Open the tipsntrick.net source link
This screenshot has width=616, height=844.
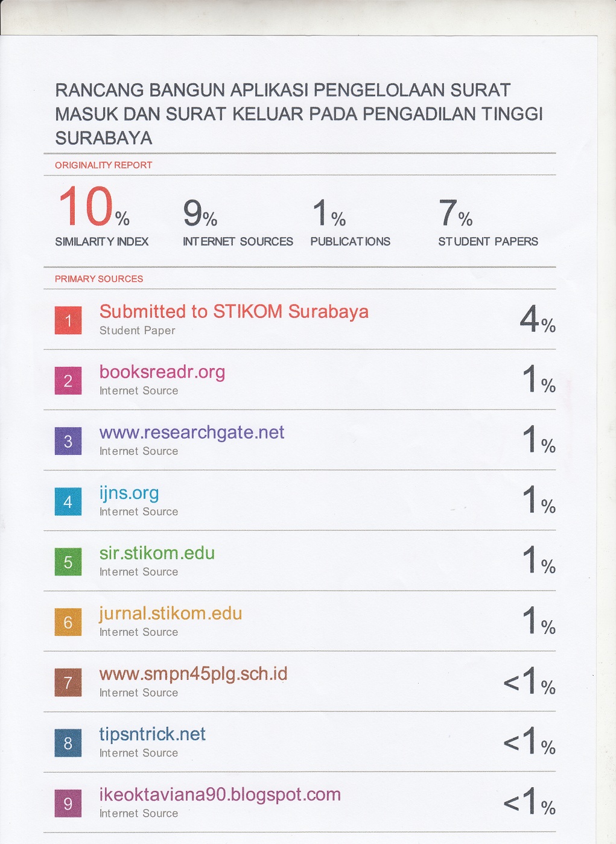tap(152, 734)
